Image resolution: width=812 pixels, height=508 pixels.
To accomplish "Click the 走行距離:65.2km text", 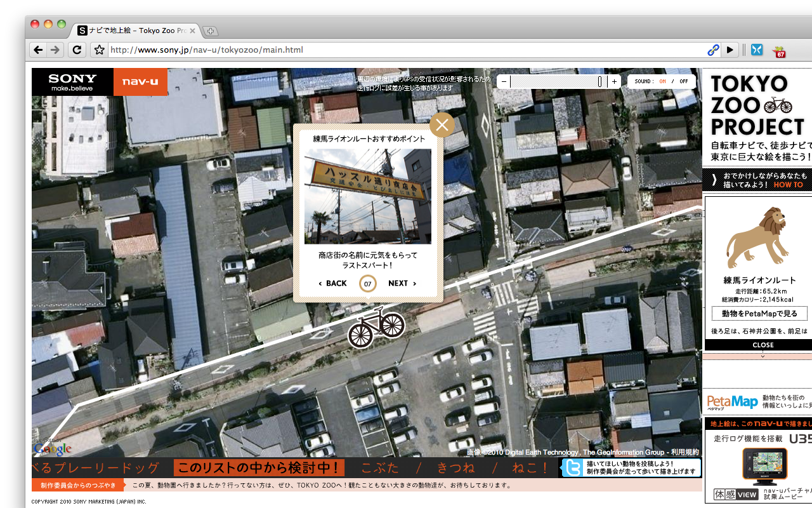I will click(x=760, y=291).
